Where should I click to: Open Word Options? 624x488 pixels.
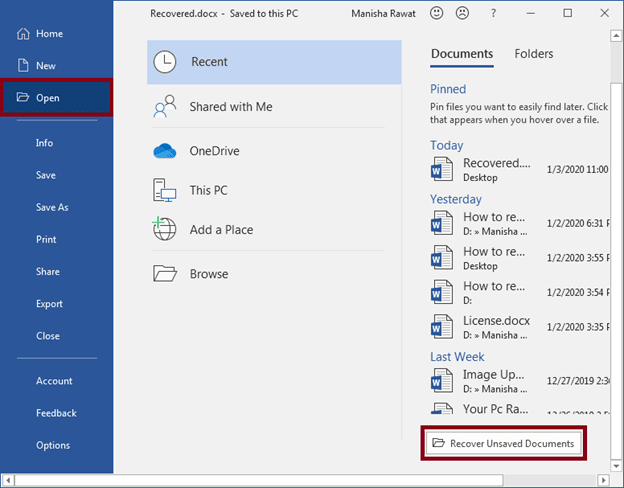[53, 445]
